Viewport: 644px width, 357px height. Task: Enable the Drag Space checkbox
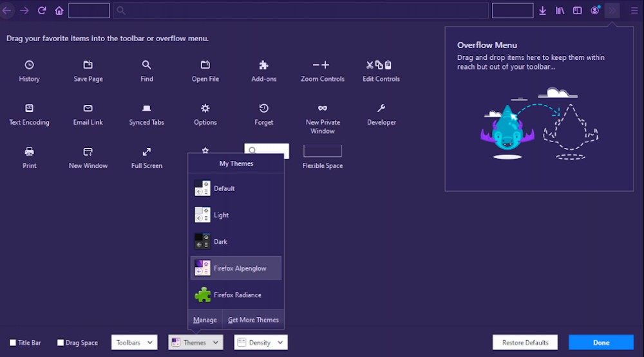coord(61,342)
